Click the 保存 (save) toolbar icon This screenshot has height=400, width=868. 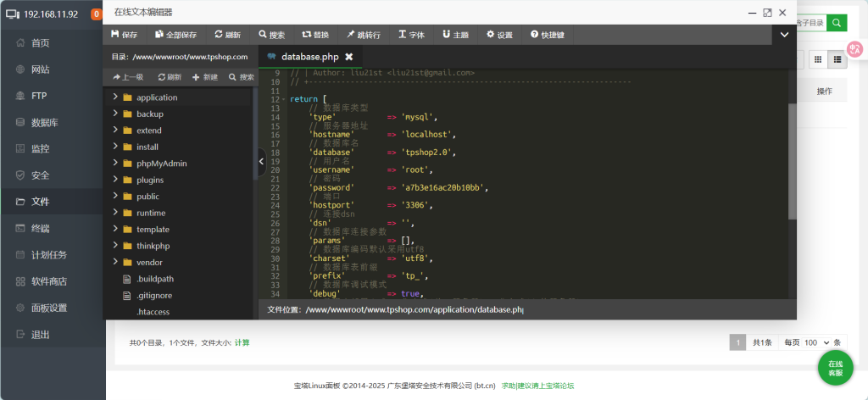tap(124, 35)
